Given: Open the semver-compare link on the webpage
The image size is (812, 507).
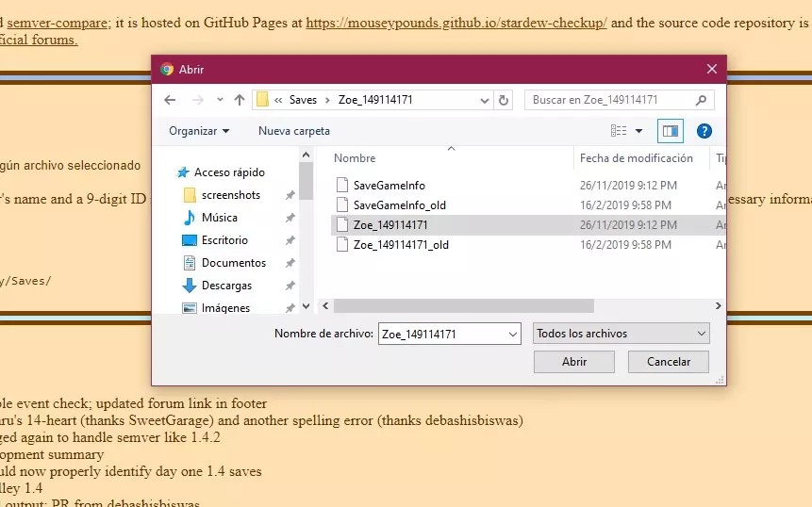Looking at the screenshot, I should pyautogui.click(x=59, y=23).
